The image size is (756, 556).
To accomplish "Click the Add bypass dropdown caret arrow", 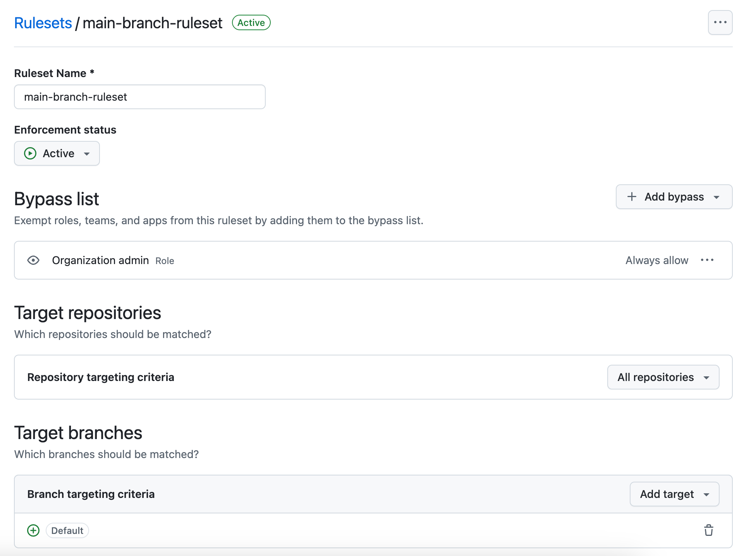I will click(716, 197).
